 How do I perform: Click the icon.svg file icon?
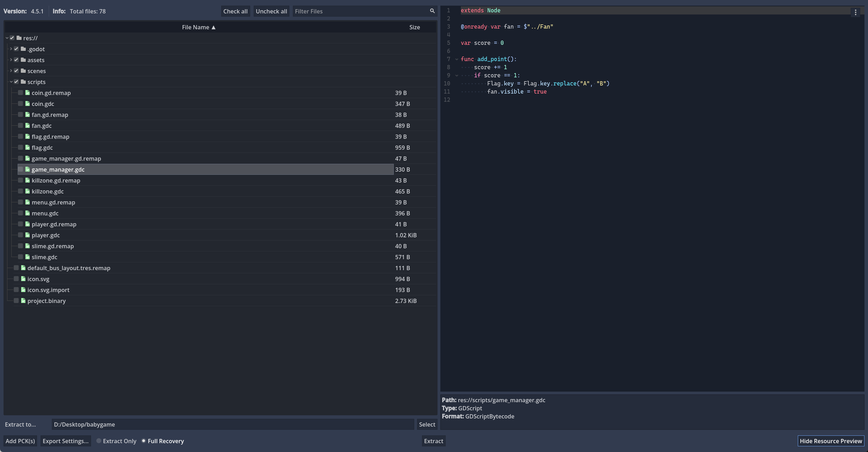pyautogui.click(x=23, y=279)
